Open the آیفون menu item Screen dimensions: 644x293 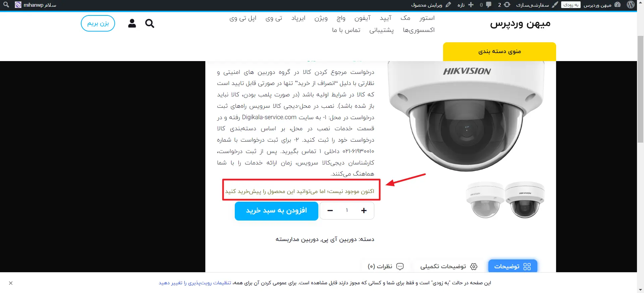coord(363,18)
